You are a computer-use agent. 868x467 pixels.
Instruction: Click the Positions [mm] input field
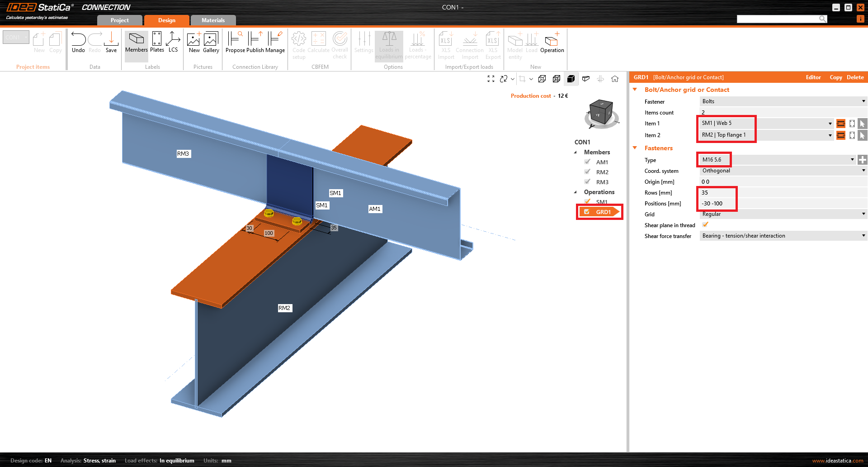(782, 204)
